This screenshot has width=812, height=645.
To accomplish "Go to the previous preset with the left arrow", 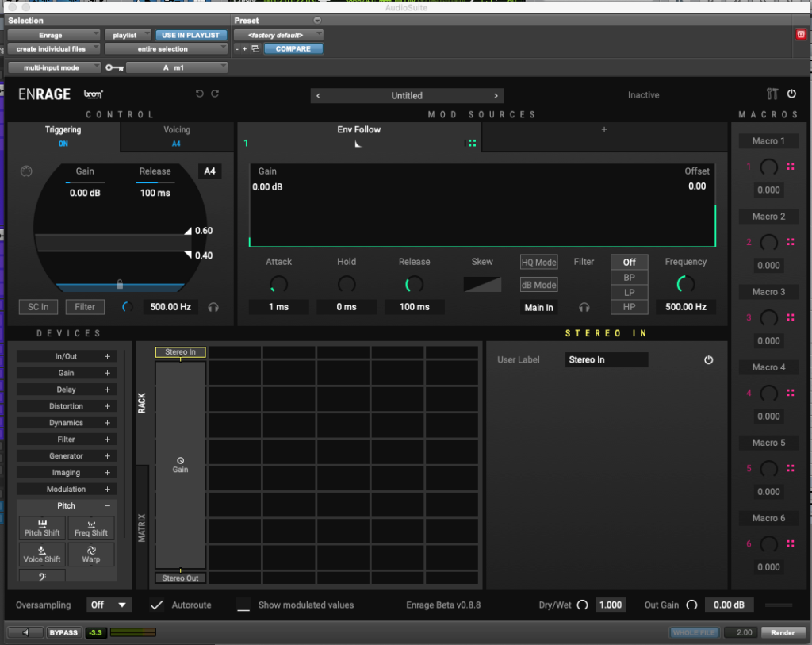I will 318,96.
